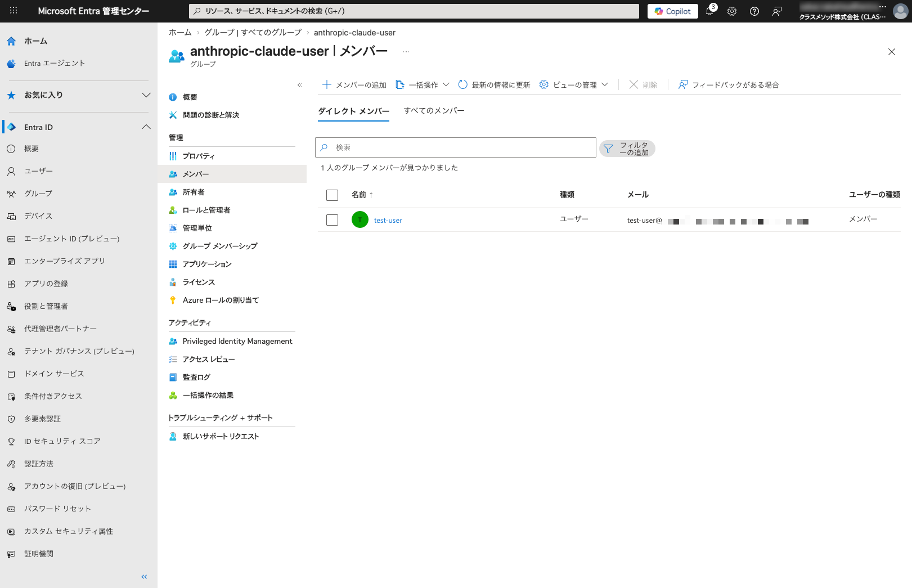Collapse the Entra ID section
The height and width of the screenshot is (588, 912).
click(146, 127)
